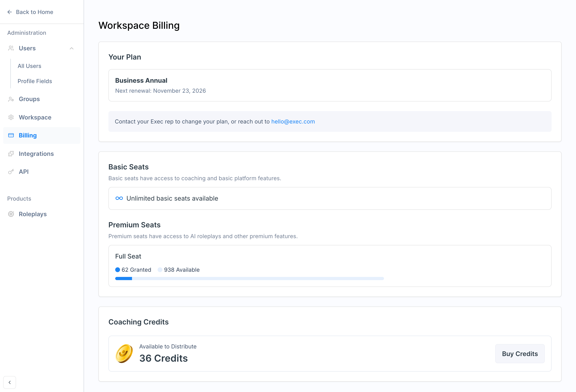576x392 pixels.
Task: Click the Products section label
Action: point(19,199)
